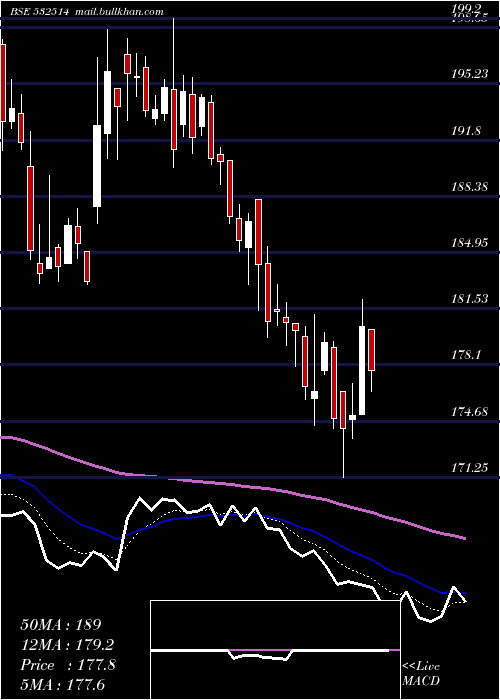Click the '50MA : 189' readout
500x700 pixels.
pyautogui.click(x=61, y=625)
